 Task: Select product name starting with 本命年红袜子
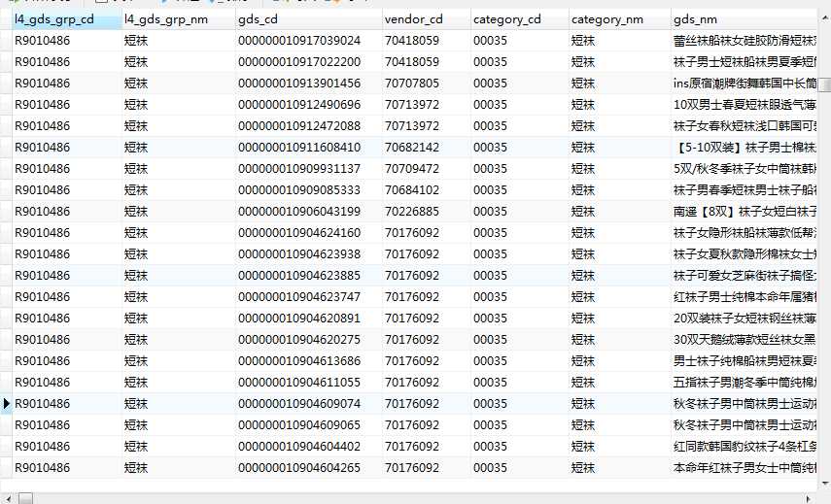click(744, 467)
